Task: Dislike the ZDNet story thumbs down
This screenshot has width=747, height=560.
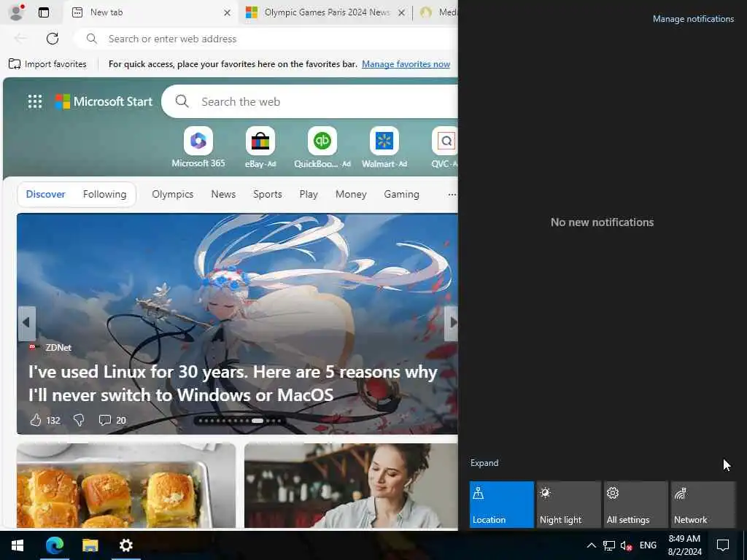Action: click(79, 420)
